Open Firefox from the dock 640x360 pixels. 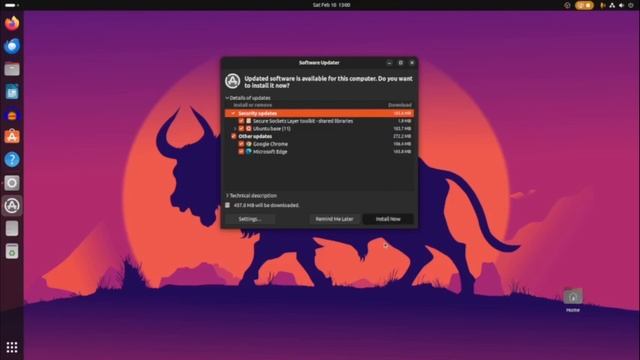click(x=12, y=23)
